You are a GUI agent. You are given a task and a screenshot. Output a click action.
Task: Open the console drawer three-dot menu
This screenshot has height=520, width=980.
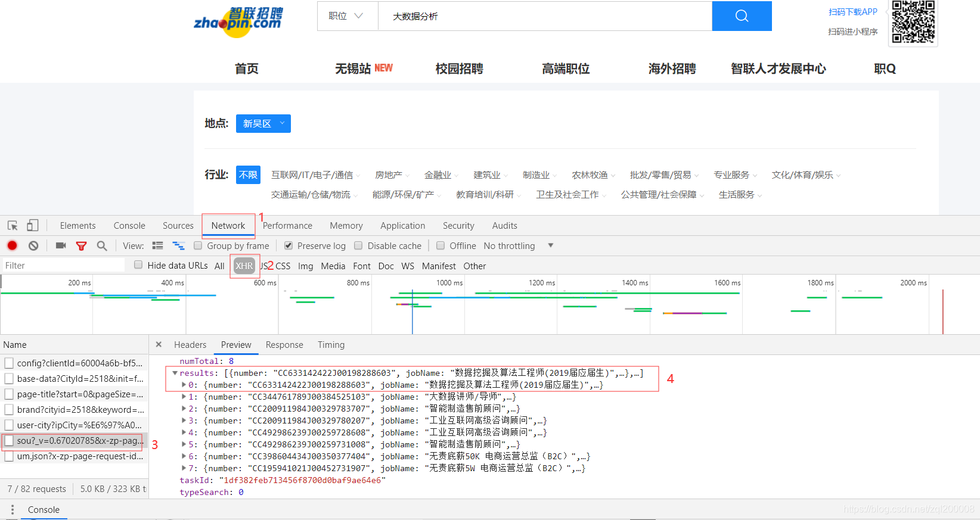tap(13, 510)
